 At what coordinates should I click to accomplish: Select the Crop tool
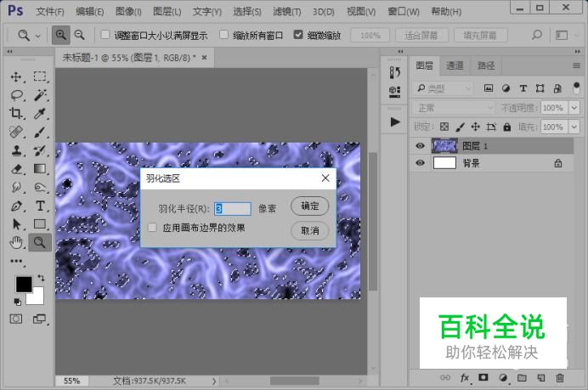(16, 113)
